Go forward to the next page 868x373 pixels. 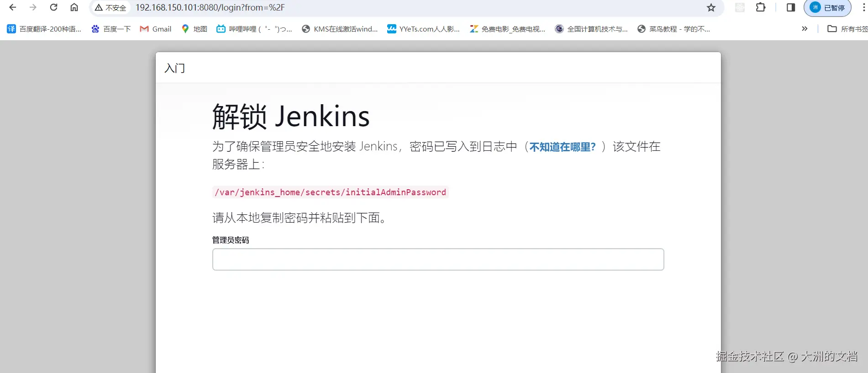[33, 7]
